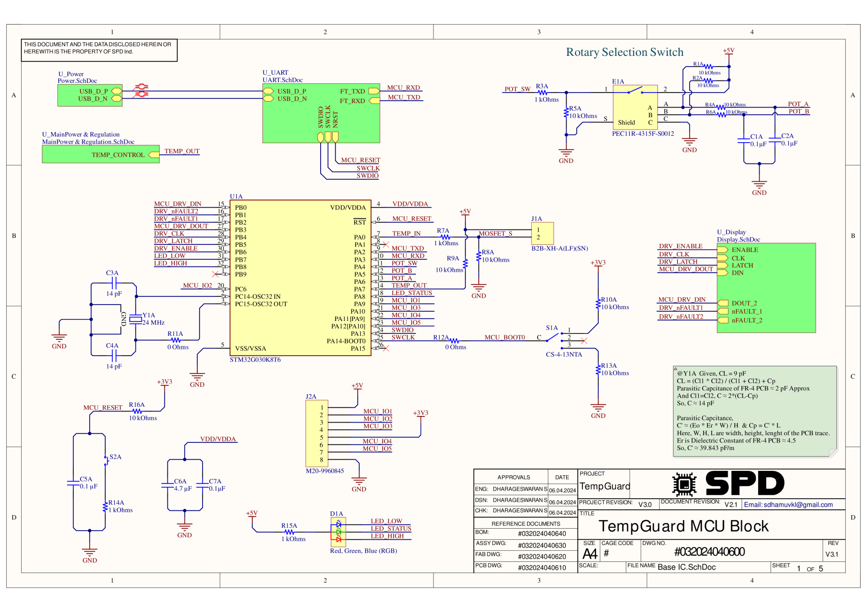Screen dimensions: 868x613
Task: Click the STM32G030K8T6 microcontroller U1A block
Action: [x=300, y=278]
